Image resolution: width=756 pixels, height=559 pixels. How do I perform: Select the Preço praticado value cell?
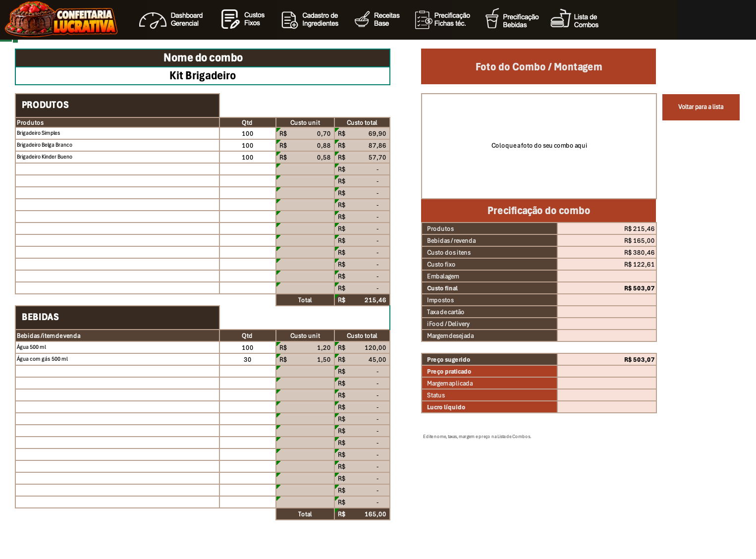607,371
